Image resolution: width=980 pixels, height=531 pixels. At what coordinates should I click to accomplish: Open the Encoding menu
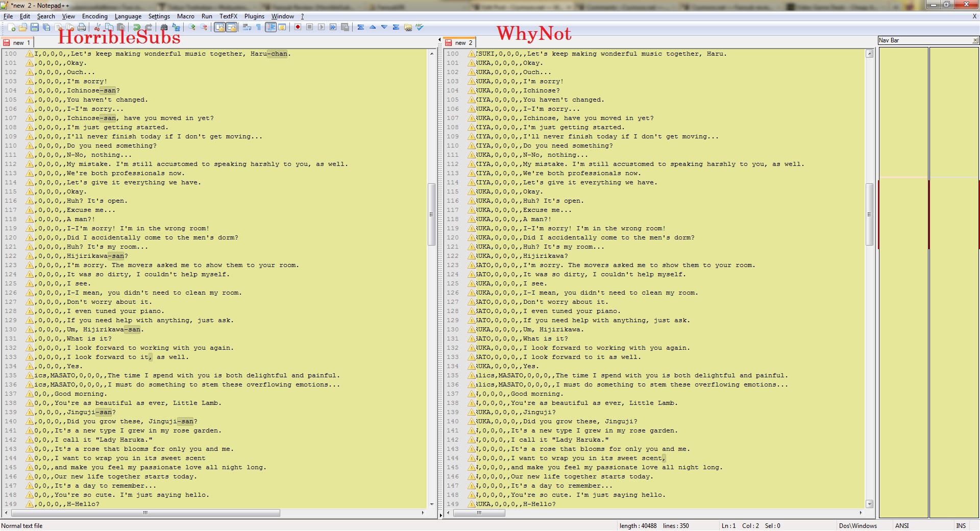coord(95,16)
